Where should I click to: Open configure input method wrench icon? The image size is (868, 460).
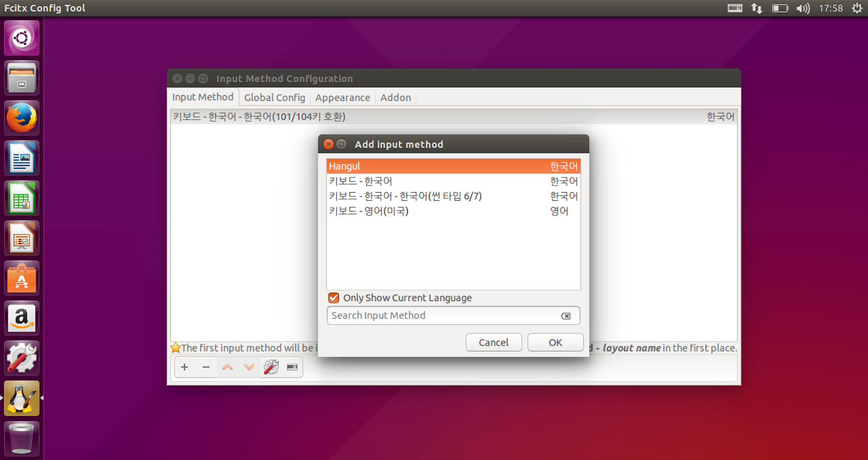tap(271, 367)
